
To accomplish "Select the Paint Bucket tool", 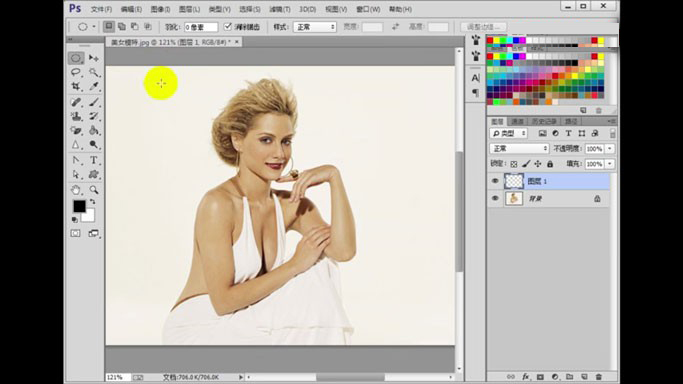I will [x=94, y=130].
